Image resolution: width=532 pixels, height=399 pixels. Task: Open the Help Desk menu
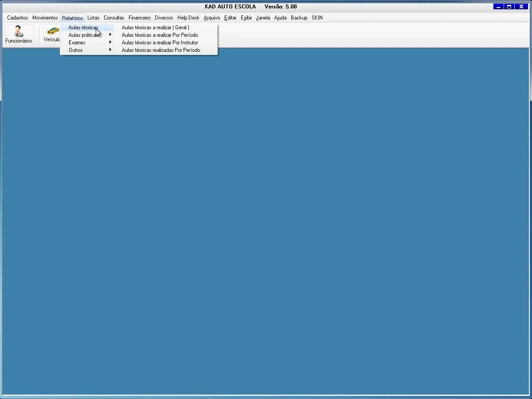tap(188, 18)
